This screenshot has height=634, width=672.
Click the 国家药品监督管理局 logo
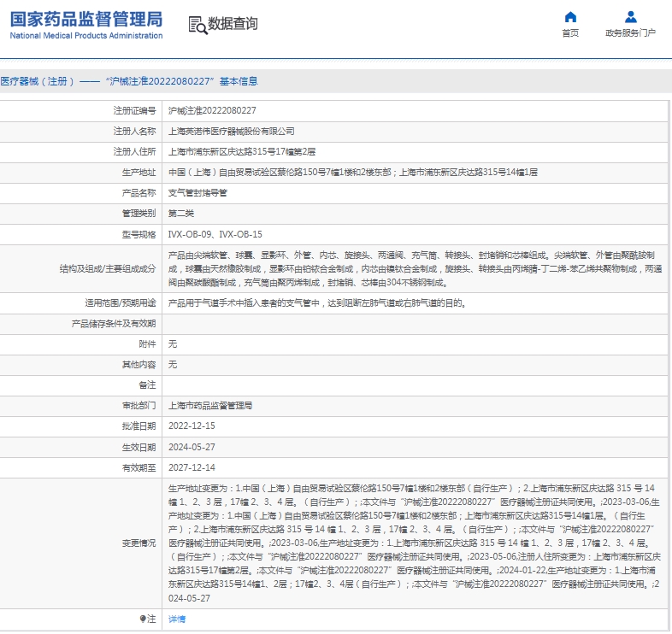tap(86, 20)
